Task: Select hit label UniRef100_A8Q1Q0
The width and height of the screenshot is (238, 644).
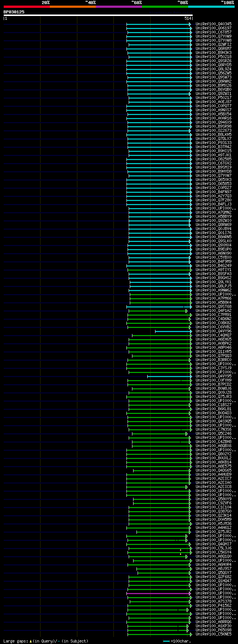Action: click(213, 557)
